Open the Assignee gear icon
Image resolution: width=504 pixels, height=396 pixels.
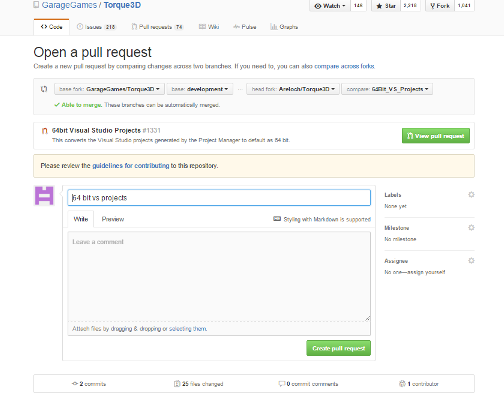[471, 260]
